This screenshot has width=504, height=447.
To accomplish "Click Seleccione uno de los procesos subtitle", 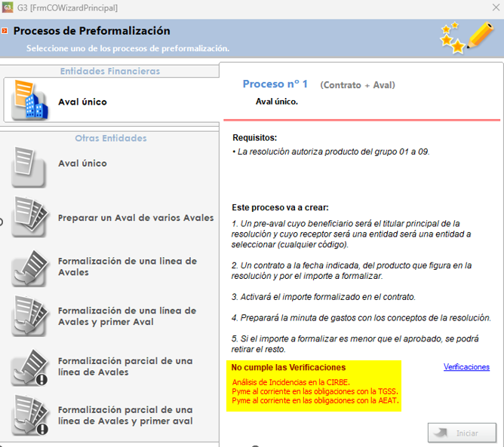I will 128,48.
